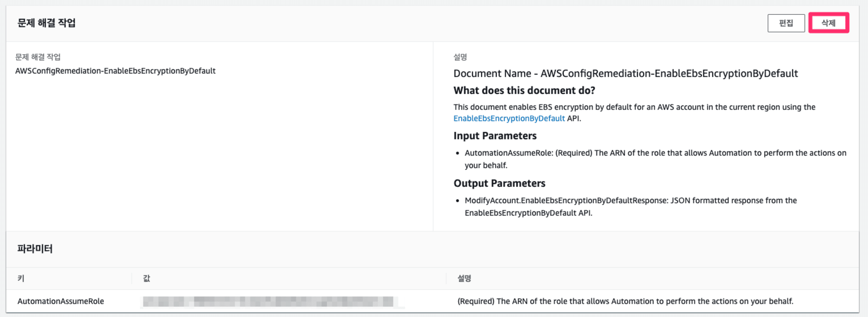Click the 문제 해결 작업 section heading
The image size is (868, 317).
(46, 23)
